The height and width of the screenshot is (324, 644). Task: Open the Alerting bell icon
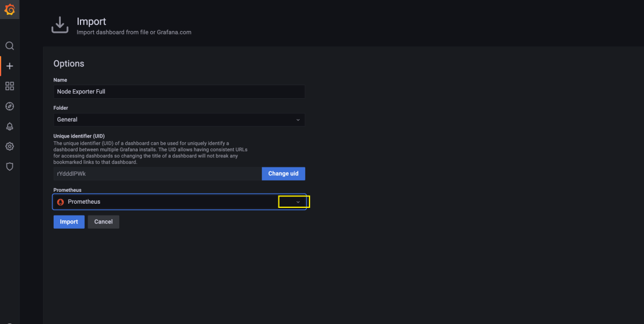pos(10,126)
